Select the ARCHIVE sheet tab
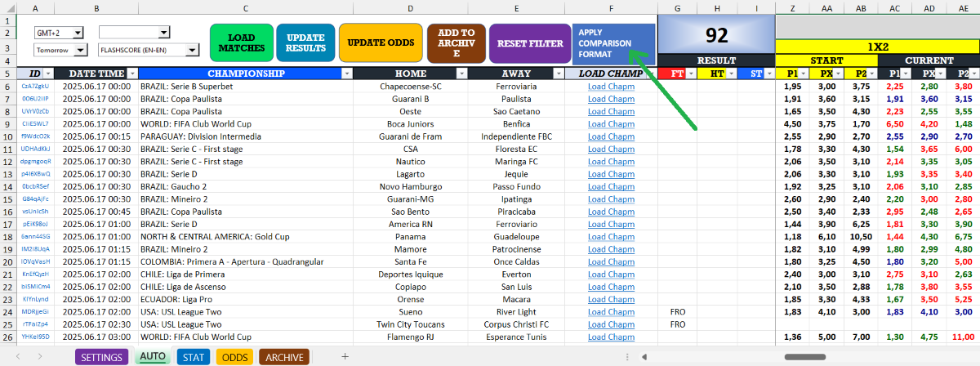The height and width of the screenshot is (366, 980). pyautogui.click(x=284, y=357)
